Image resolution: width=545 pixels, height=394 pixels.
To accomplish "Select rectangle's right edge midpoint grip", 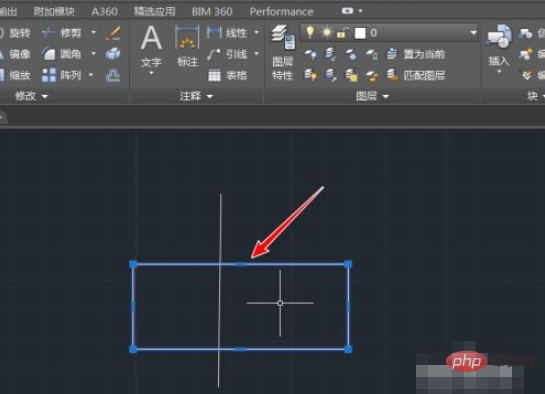I will 348,307.
